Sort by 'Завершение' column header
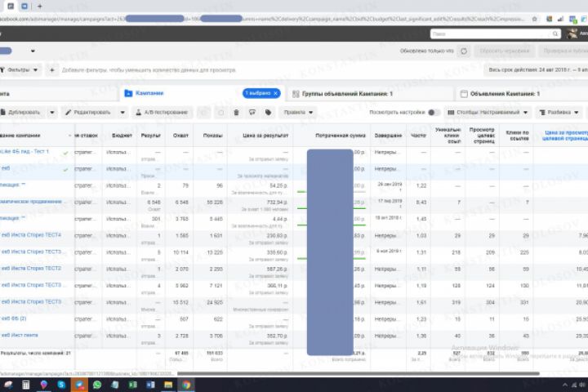The image size is (588, 392). tap(388, 136)
